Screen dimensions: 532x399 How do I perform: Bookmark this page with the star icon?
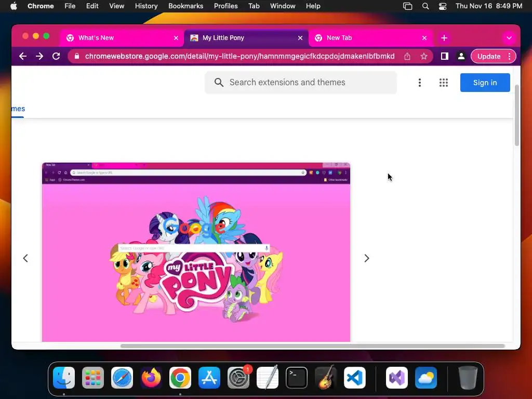424,56
